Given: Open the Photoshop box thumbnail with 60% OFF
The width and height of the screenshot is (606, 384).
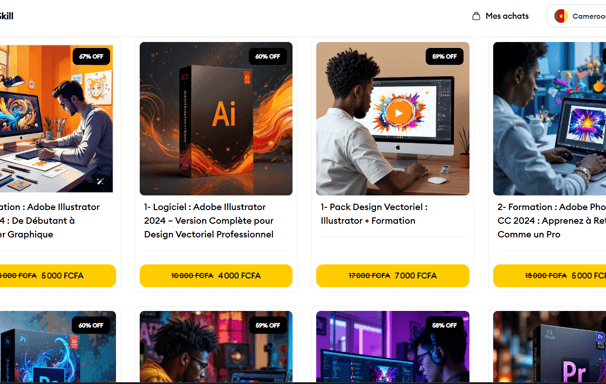Looking at the screenshot, I should click(x=57, y=347).
